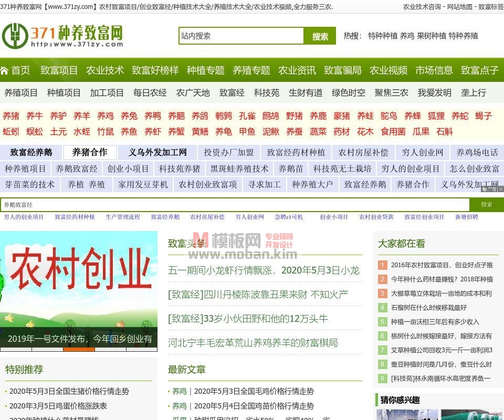This screenshot has width=504, height=420.
Task: Open the red 孔雀 category link
Action: (247, 115)
